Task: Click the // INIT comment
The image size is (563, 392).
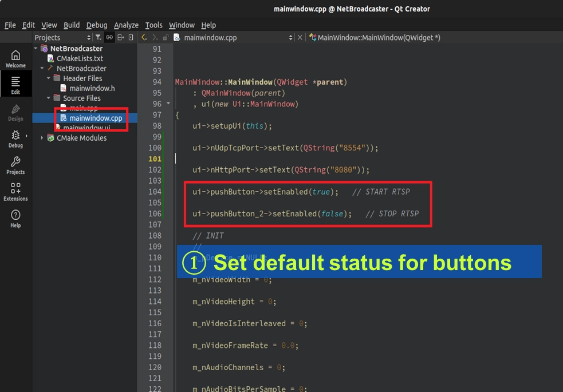Action: pyautogui.click(x=208, y=236)
